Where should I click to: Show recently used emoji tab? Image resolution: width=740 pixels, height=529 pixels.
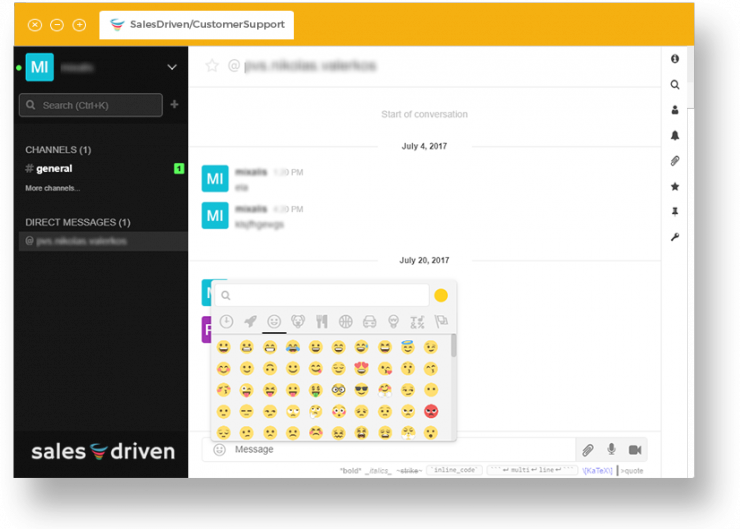click(227, 322)
